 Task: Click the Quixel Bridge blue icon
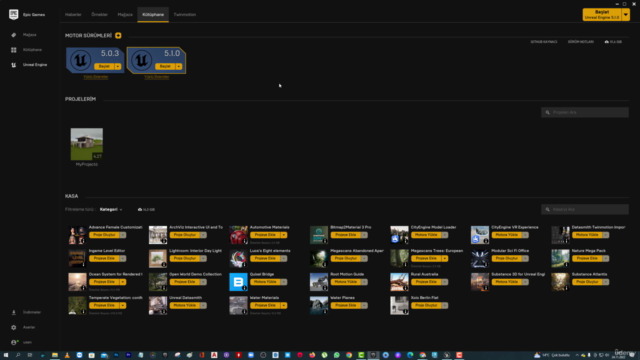[238, 282]
